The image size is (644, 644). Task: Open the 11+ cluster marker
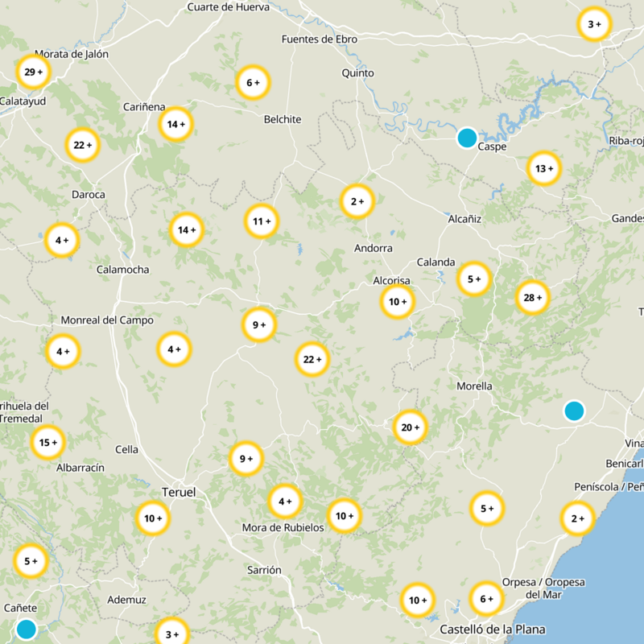coord(262,221)
